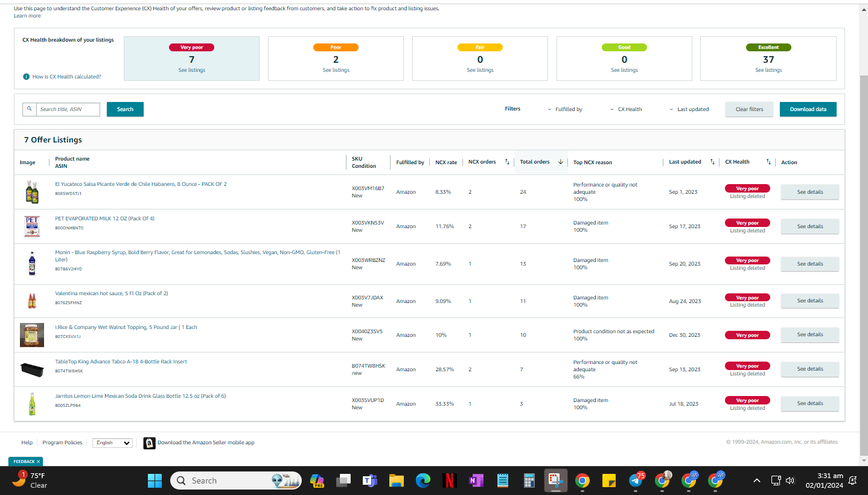The image size is (868, 495).
Task: Open Monin Blue Raspberry Syrup product link
Action: [x=197, y=256]
